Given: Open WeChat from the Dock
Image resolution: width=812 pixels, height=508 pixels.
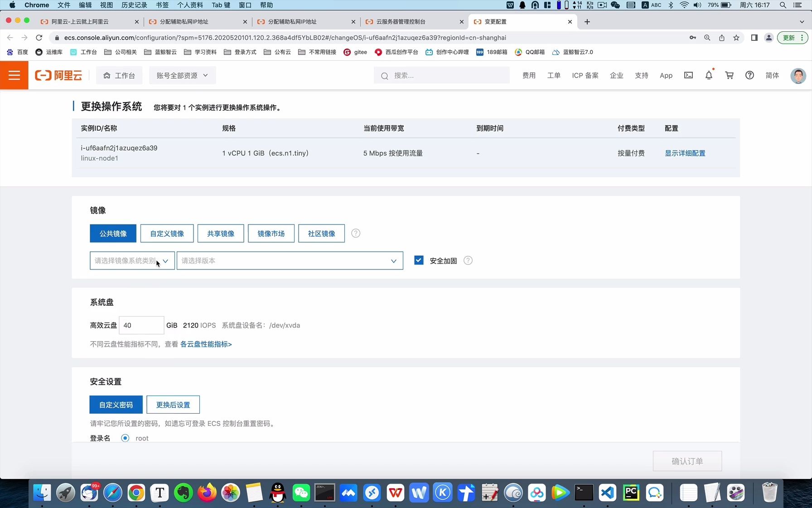Looking at the screenshot, I should click(301, 492).
